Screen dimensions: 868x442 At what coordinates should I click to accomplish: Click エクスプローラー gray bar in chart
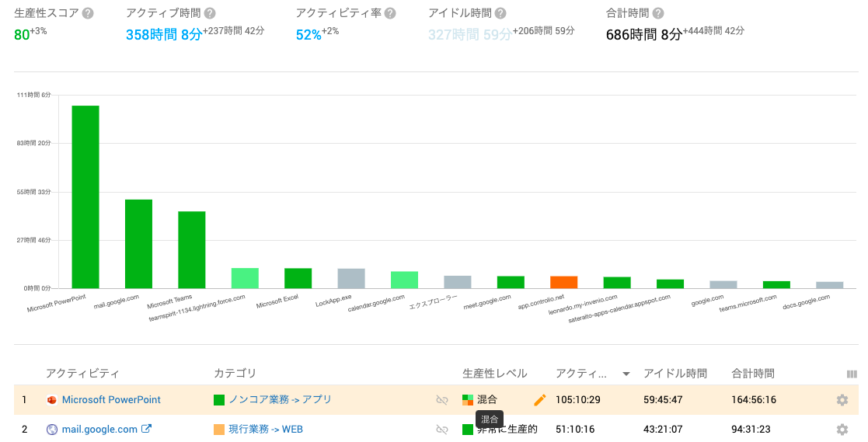[457, 282]
